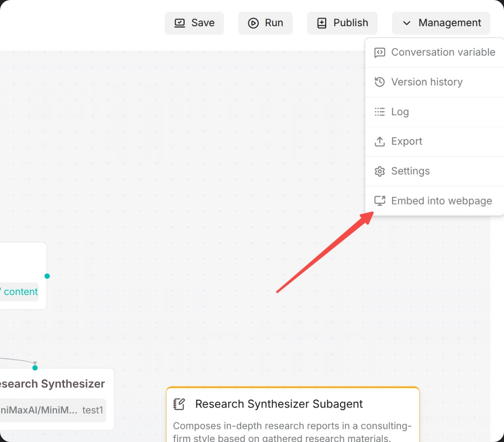This screenshot has width=504, height=442.
Task: Click the Publish button
Action: 342,23
